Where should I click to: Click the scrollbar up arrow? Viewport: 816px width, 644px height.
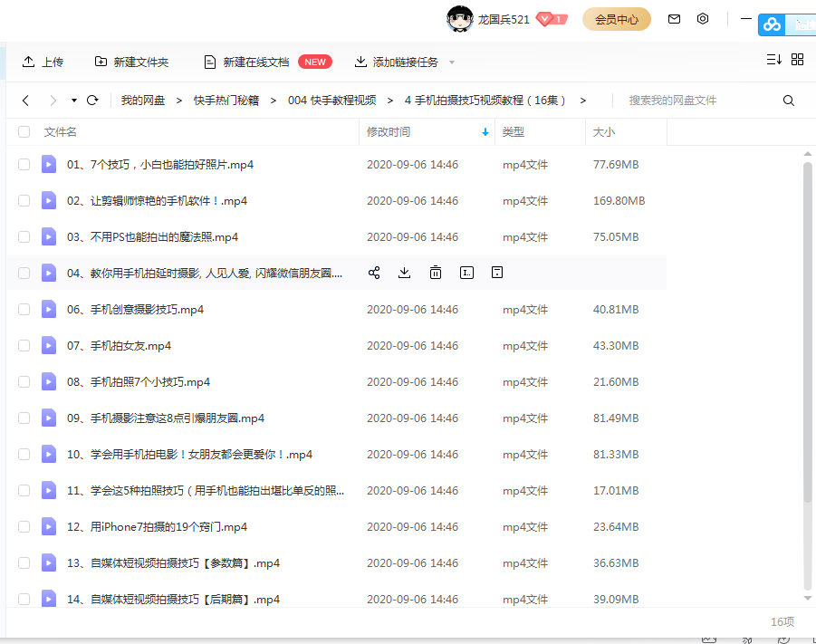coord(807,154)
